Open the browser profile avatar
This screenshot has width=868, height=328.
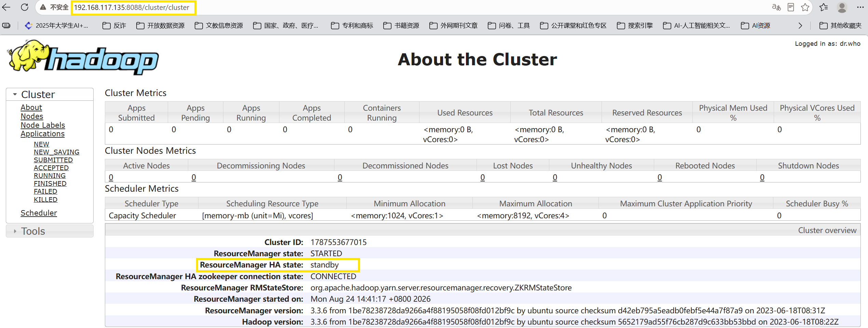point(842,7)
